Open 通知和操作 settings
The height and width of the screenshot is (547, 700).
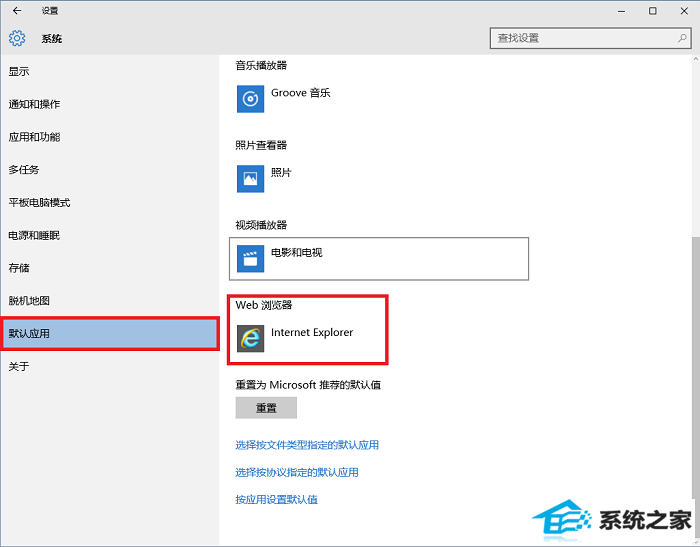[x=110, y=104]
